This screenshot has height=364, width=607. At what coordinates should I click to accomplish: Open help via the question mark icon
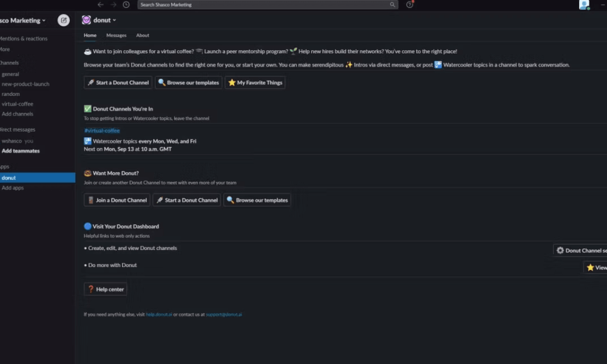410,5
